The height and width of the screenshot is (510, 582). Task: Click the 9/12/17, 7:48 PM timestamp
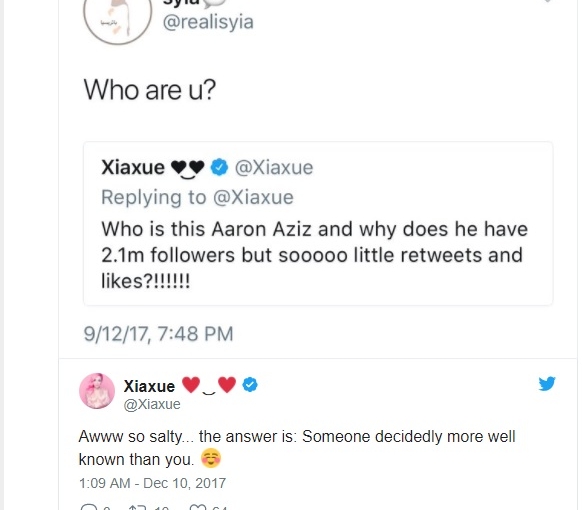158,334
